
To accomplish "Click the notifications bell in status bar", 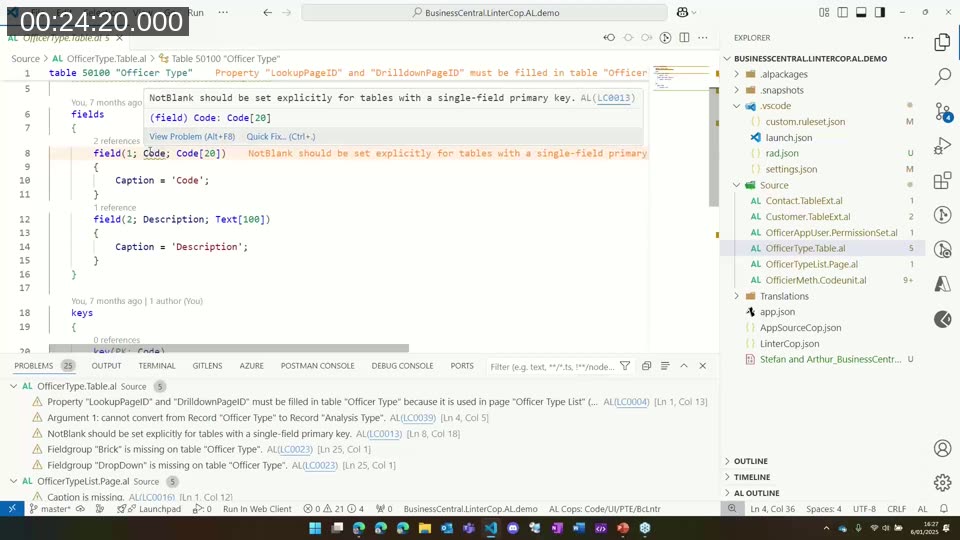I will click(944, 509).
